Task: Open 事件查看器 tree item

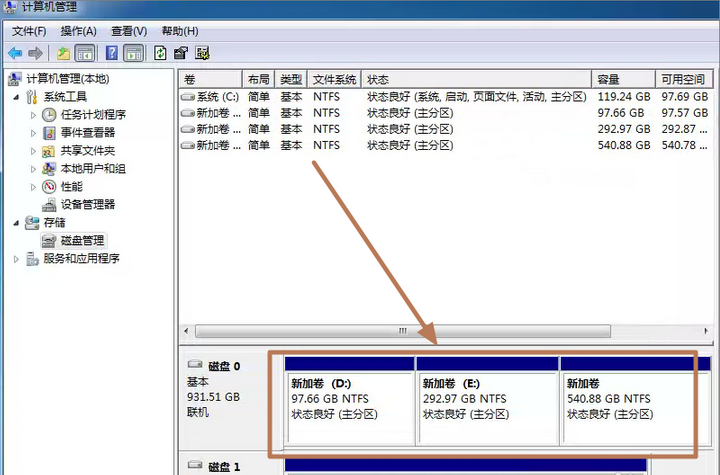Action: click(88, 133)
